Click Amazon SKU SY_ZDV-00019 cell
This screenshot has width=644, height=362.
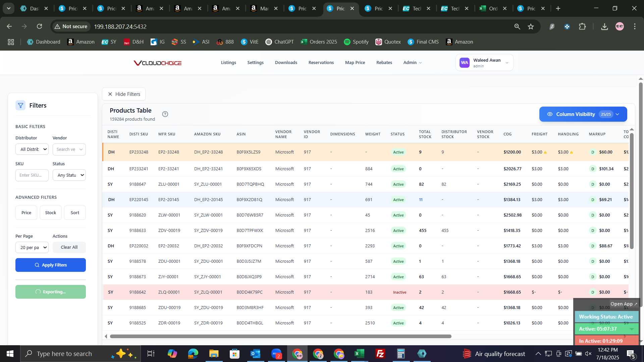click(208, 231)
